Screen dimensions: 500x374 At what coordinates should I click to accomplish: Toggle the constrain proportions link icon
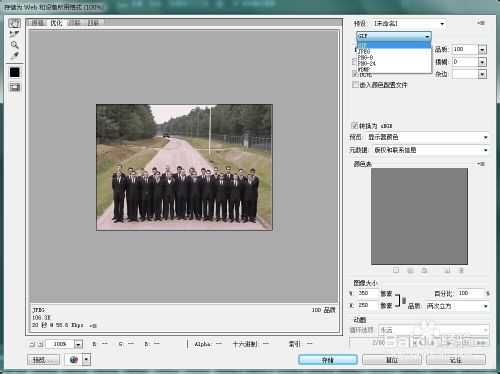404,300
